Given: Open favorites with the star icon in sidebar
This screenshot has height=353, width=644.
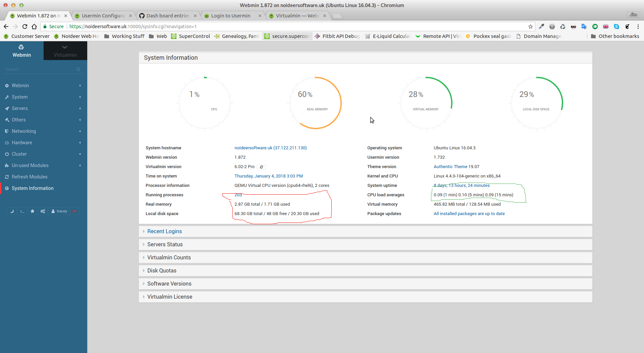Looking at the screenshot, I should click(33, 211).
